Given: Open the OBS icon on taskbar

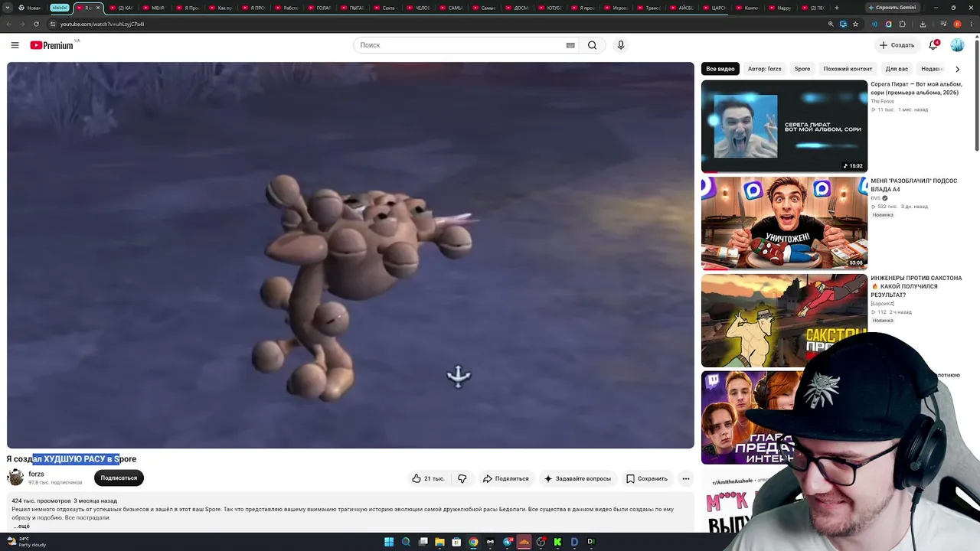Looking at the screenshot, I should (541, 542).
